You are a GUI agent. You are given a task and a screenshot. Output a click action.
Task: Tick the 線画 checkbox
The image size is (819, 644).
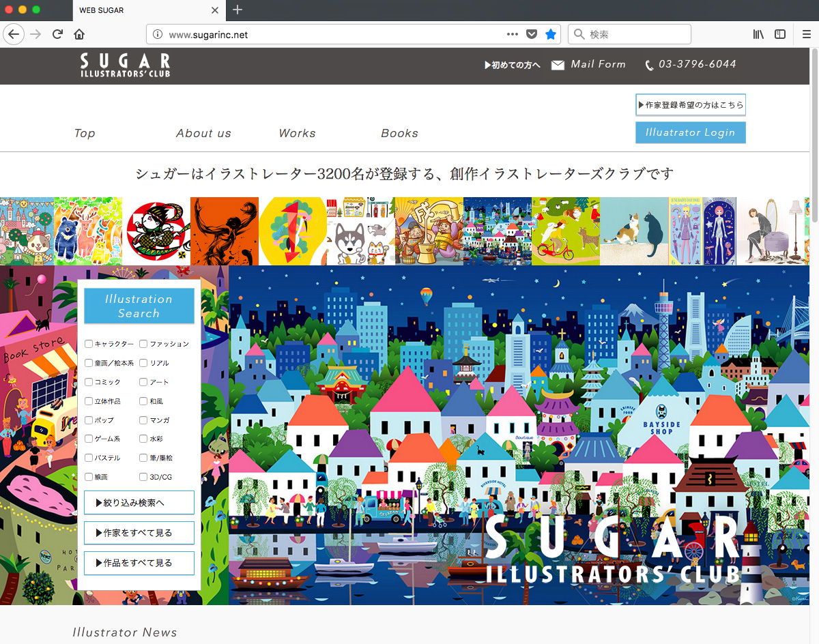[89, 477]
